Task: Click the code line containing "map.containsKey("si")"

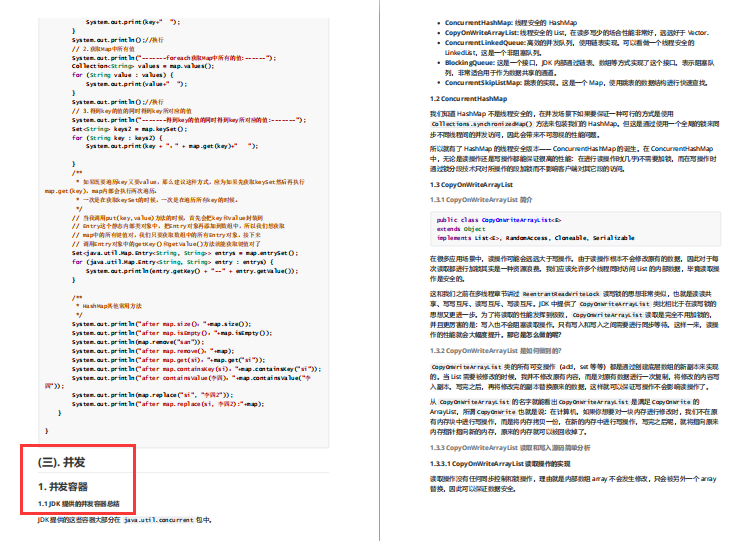Action: pyautogui.click(x=196, y=369)
